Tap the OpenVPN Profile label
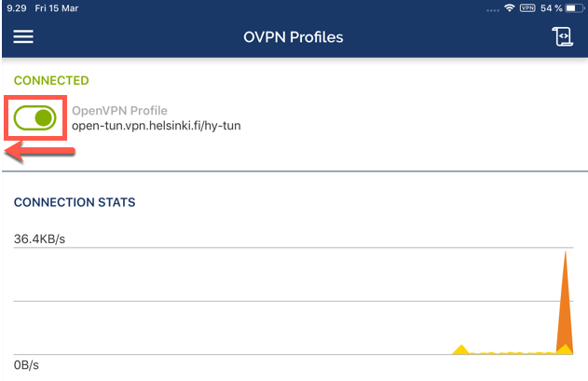Viewport: 588px width, 381px height. (119, 111)
